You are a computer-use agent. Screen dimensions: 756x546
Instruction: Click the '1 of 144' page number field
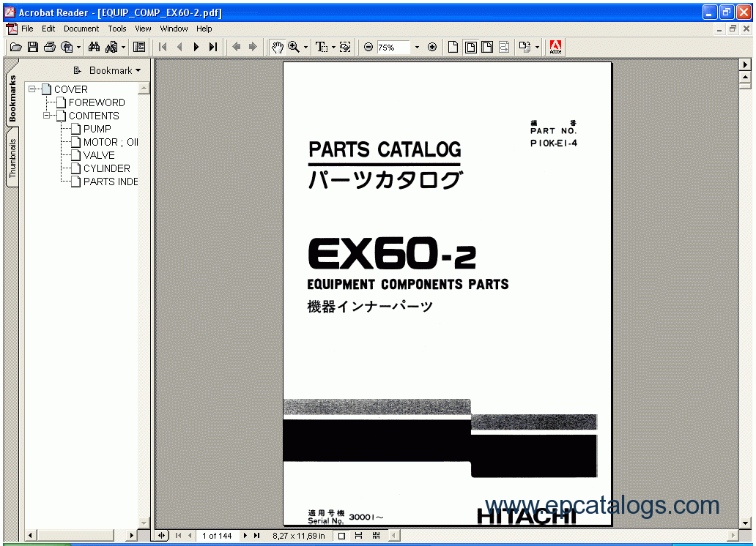click(x=217, y=536)
